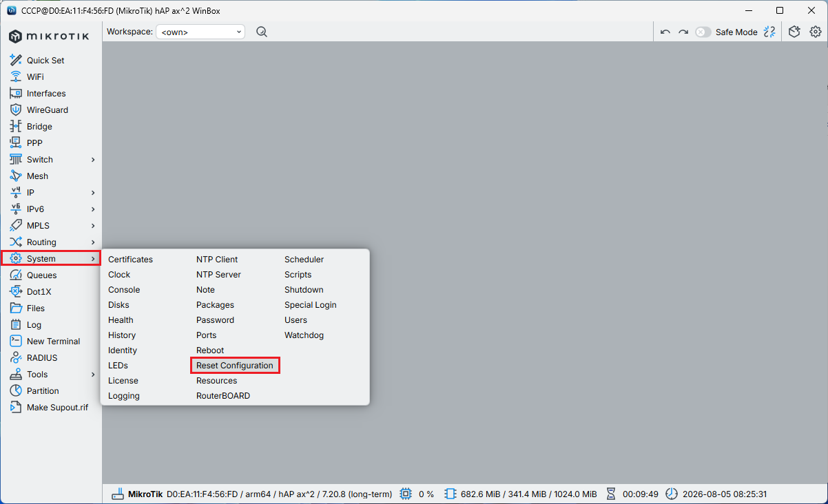This screenshot has width=828, height=504.
Task: Click the uptime hourglass icon
Action: pos(611,494)
